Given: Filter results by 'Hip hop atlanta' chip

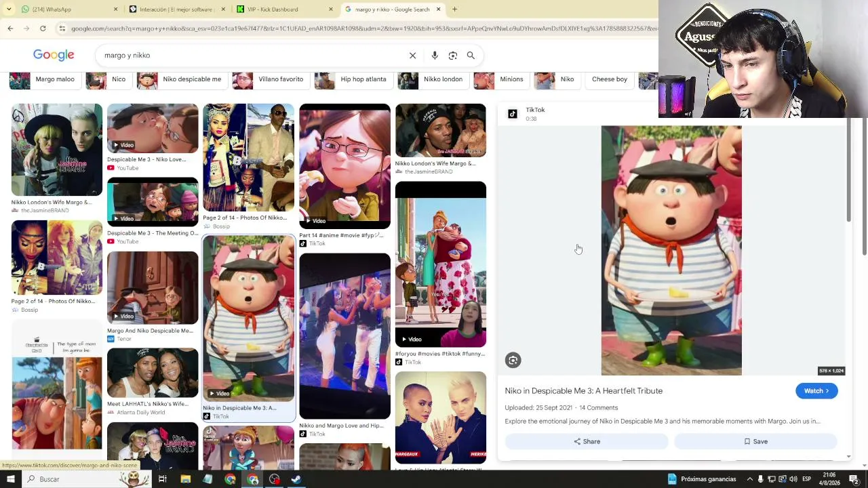Looking at the screenshot, I should point(353,79).
